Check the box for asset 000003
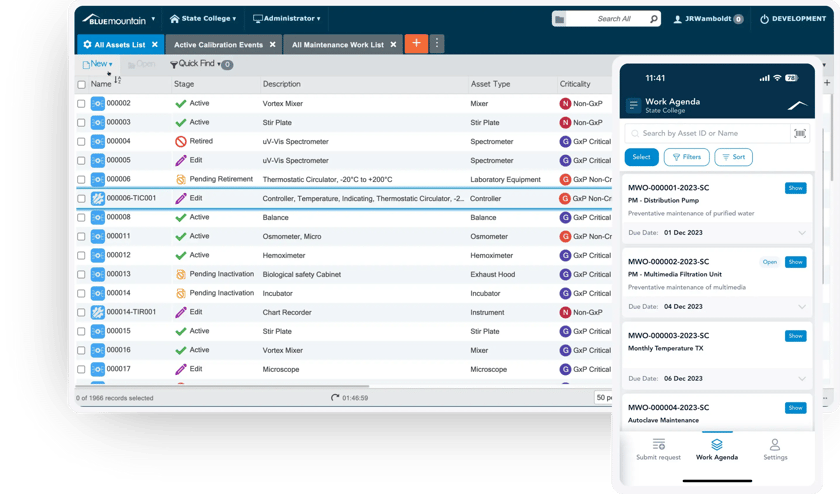Screen dimensions: 840x494 click(82, 122)
